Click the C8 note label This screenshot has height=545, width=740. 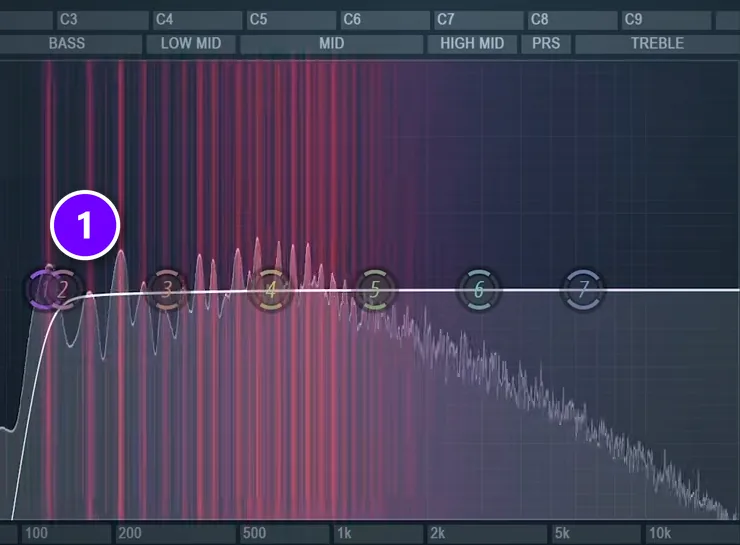point(539,20)
